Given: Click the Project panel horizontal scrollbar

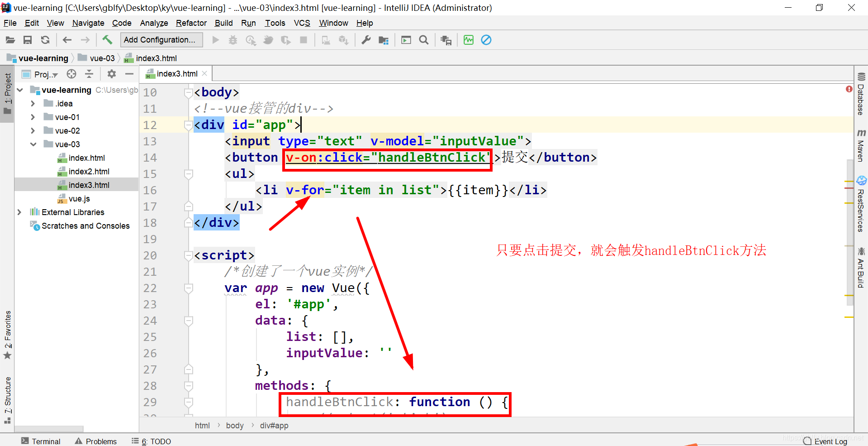Looking at the screenshot, I should pos(49,429).
